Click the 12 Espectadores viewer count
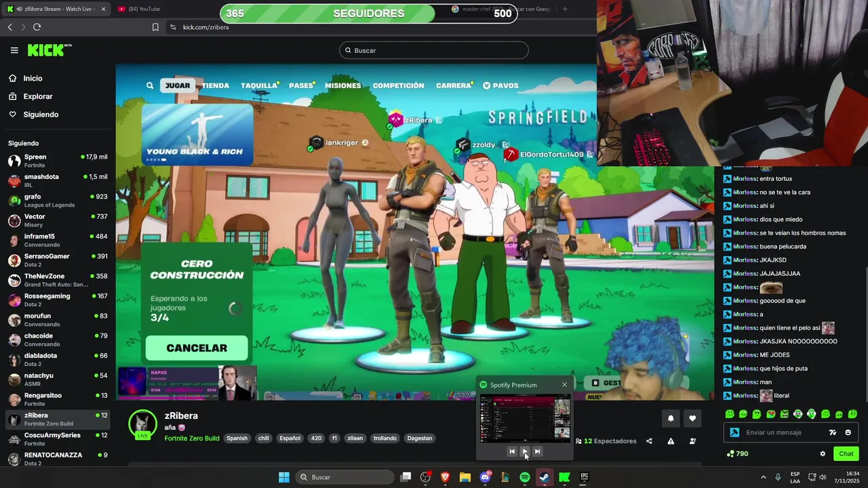Image resolution: width=868 pixels, height=488 pixels. tap(606, 441)
